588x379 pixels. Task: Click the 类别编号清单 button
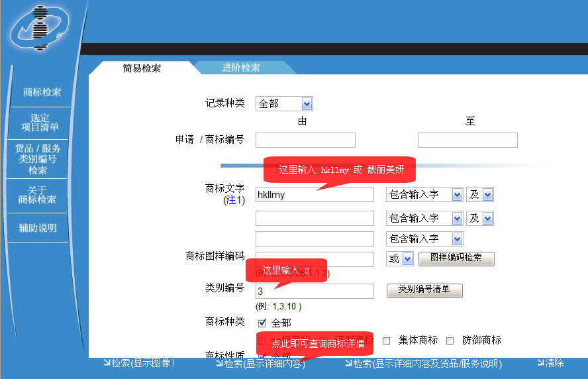click(424, 290)
